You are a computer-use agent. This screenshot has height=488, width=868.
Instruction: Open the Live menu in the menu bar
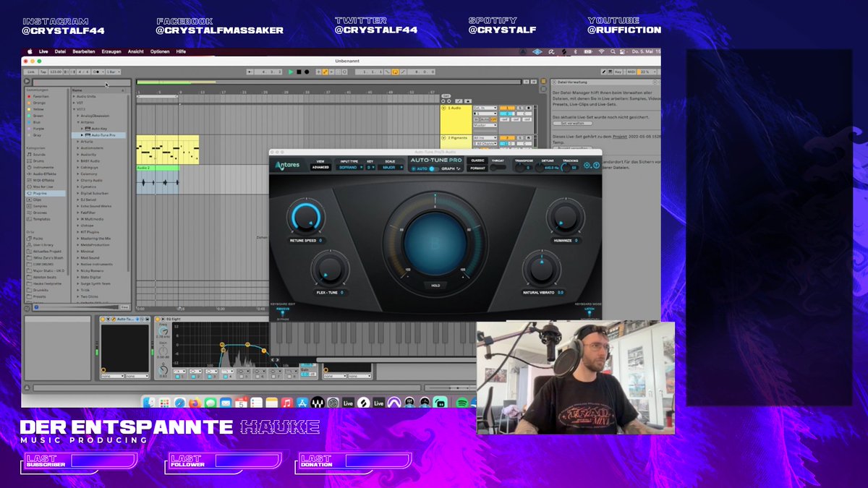click(43, 51)
